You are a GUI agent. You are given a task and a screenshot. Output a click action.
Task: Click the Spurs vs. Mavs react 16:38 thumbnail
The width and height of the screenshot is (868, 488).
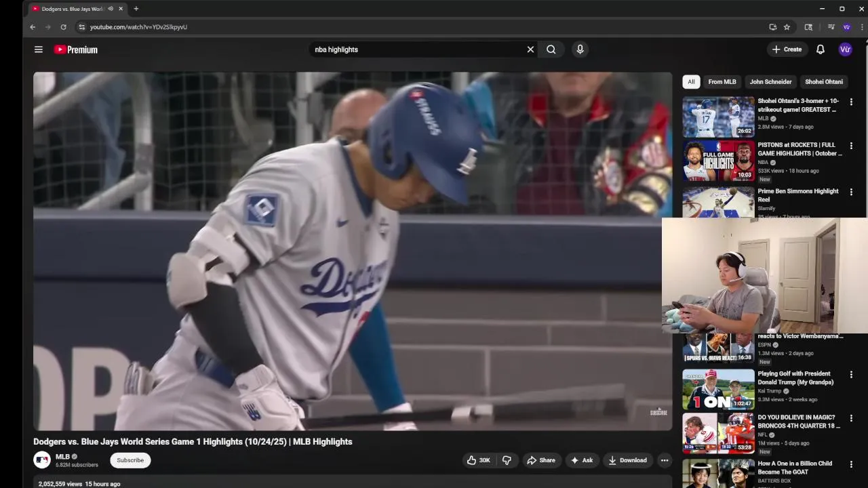718,348
